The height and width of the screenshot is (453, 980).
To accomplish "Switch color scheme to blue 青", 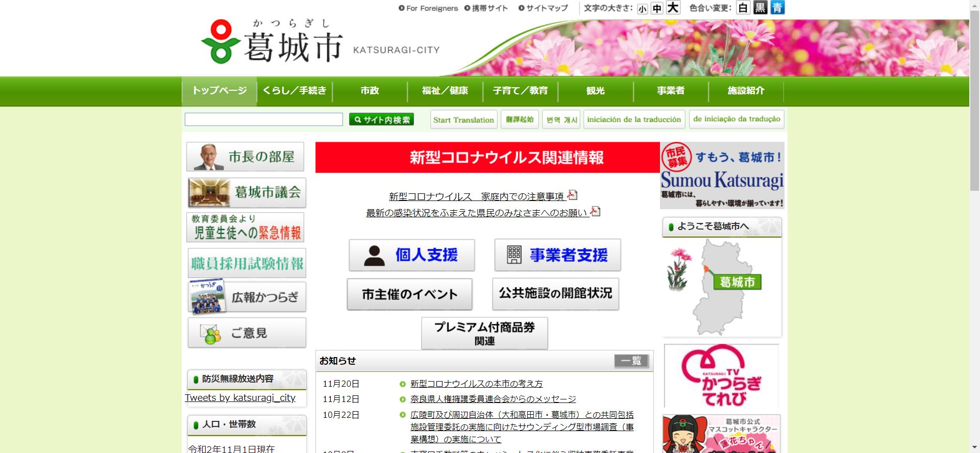I will click(777, 8).
